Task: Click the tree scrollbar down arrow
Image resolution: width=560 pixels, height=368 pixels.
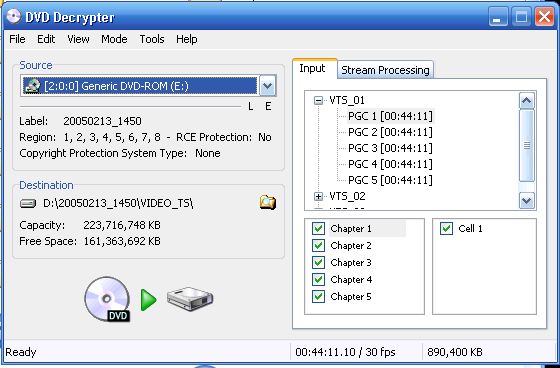Action: (x=527, y=201)
